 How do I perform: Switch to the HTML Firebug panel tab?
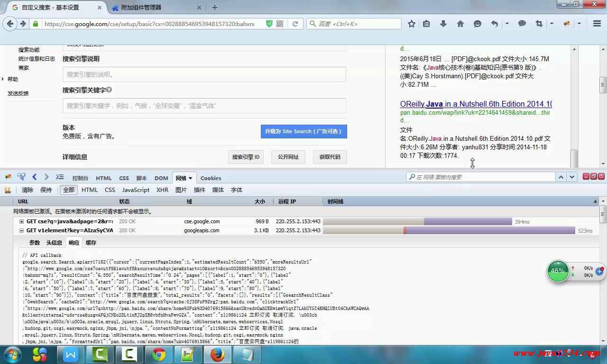[104, 178]
